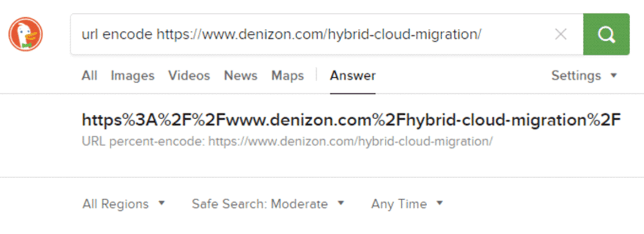Go to the Videos tab
644x234 pixels.
(189, 75)
